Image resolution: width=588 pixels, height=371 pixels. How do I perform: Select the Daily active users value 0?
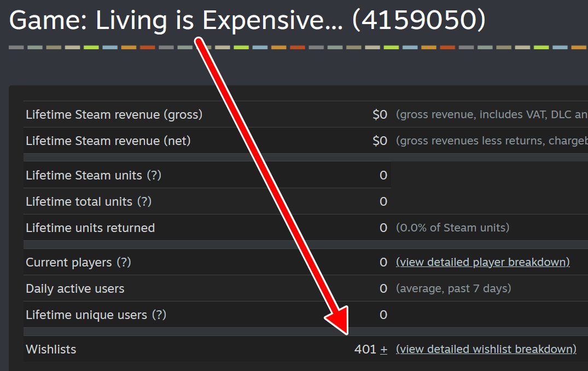pos(383,288)
